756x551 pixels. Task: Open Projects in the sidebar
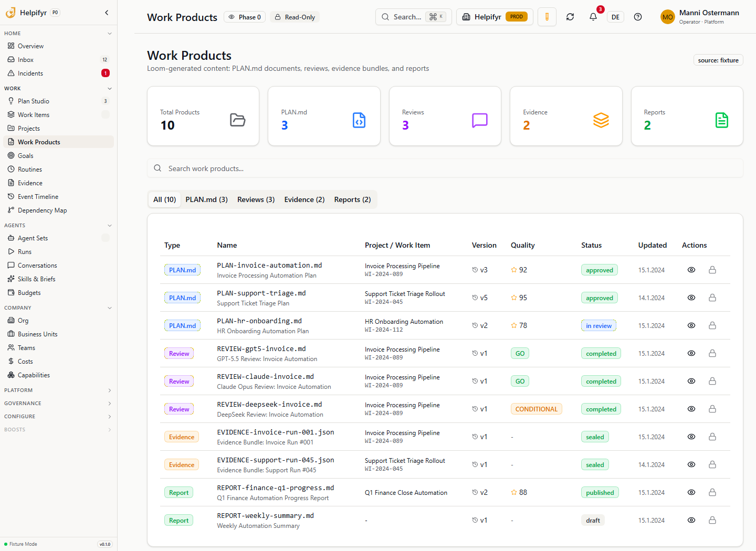pos(58,129)
